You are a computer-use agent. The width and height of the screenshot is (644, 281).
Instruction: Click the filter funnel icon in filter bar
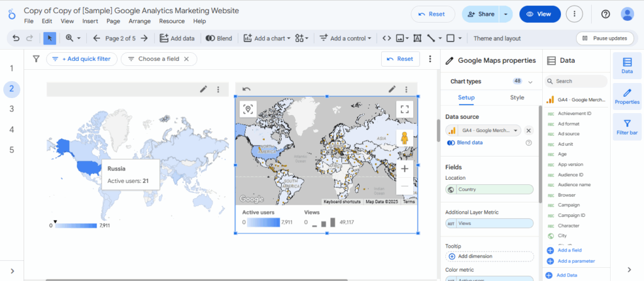pos(36,58)
